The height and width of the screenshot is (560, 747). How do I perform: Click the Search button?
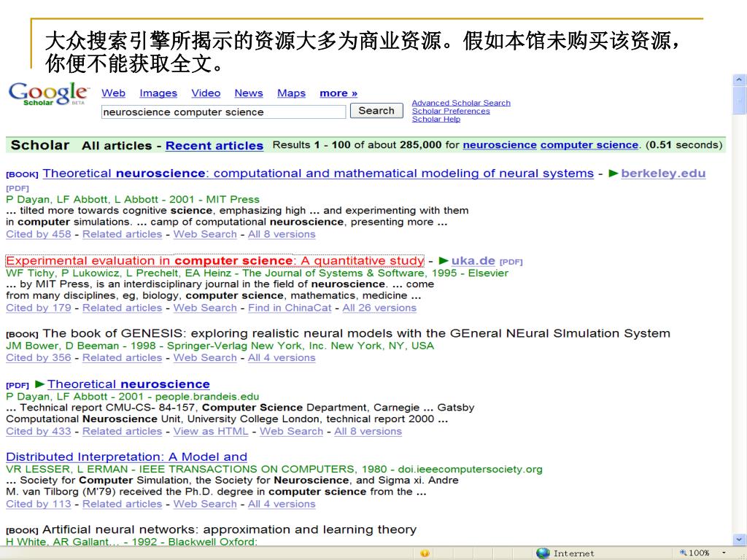click(x=376, y=111)
